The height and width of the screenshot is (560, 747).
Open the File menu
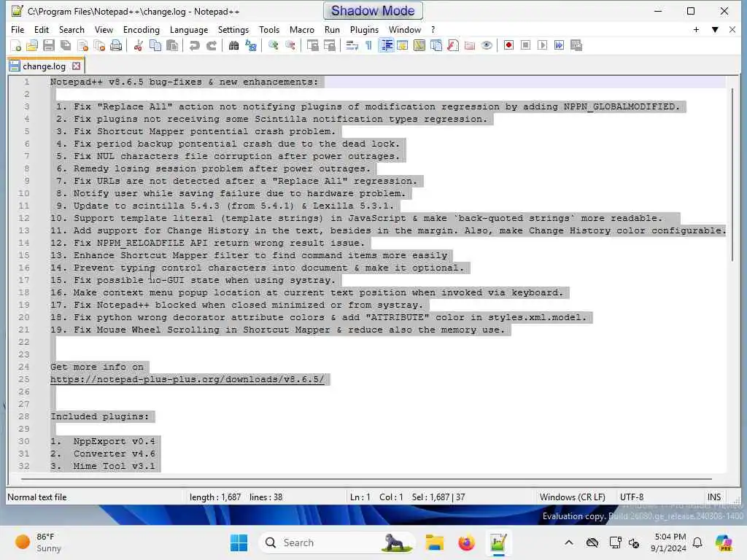click(18, 29)
